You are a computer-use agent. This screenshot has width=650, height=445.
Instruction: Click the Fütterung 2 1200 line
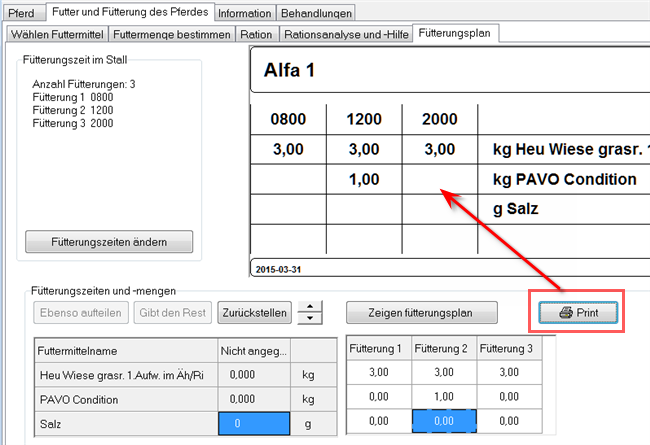73,110
